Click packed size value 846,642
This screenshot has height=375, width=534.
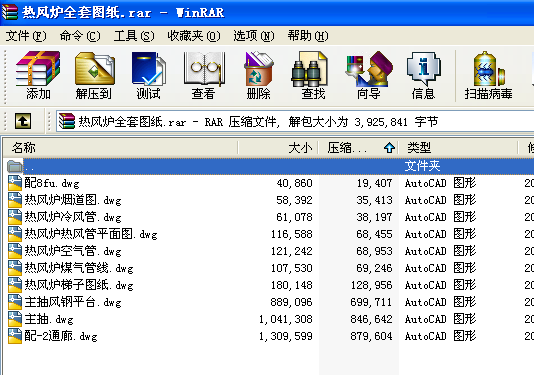(372, 319)
